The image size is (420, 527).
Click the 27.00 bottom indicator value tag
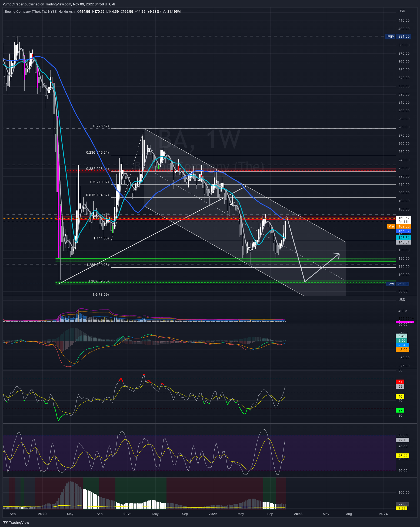pos(402,504)
